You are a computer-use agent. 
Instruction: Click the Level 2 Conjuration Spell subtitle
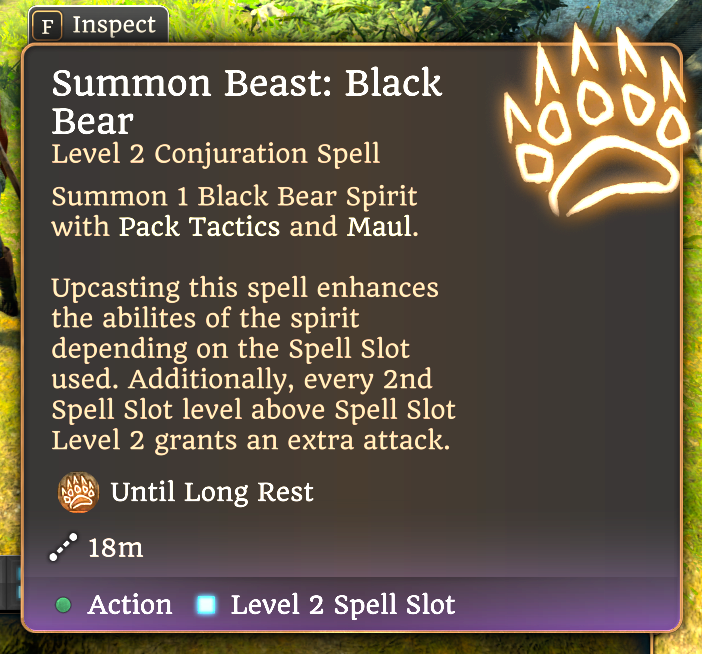(x=215, y=154)
